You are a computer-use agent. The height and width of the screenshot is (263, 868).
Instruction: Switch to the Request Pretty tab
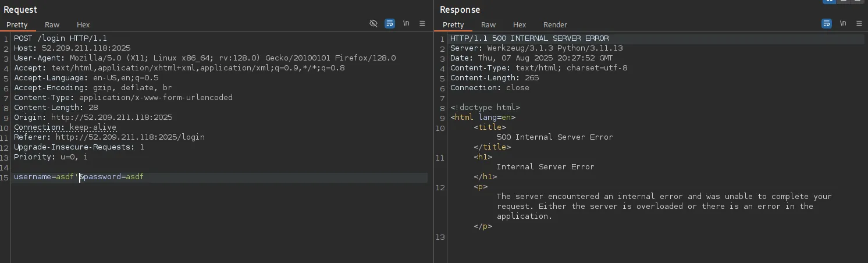point(17,24)
